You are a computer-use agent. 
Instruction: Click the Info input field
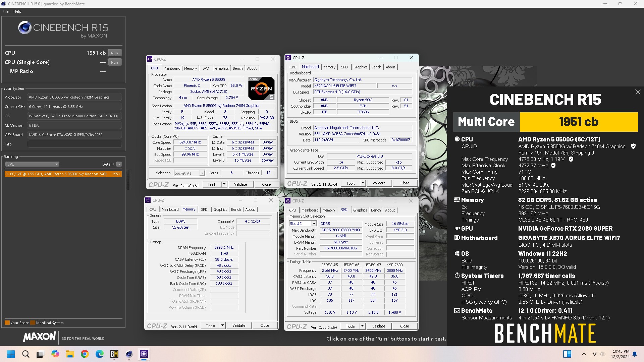coord(74,144)
